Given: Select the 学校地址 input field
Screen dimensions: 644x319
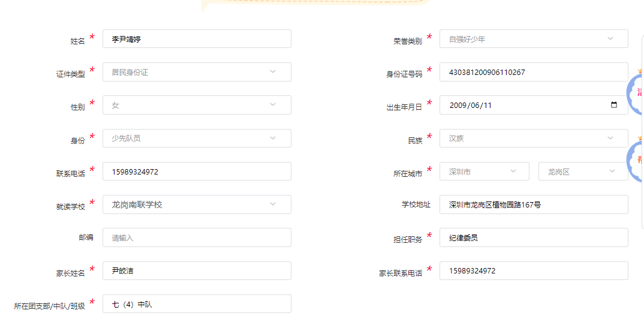Looking at the screenshot, I should coord(534,204).
